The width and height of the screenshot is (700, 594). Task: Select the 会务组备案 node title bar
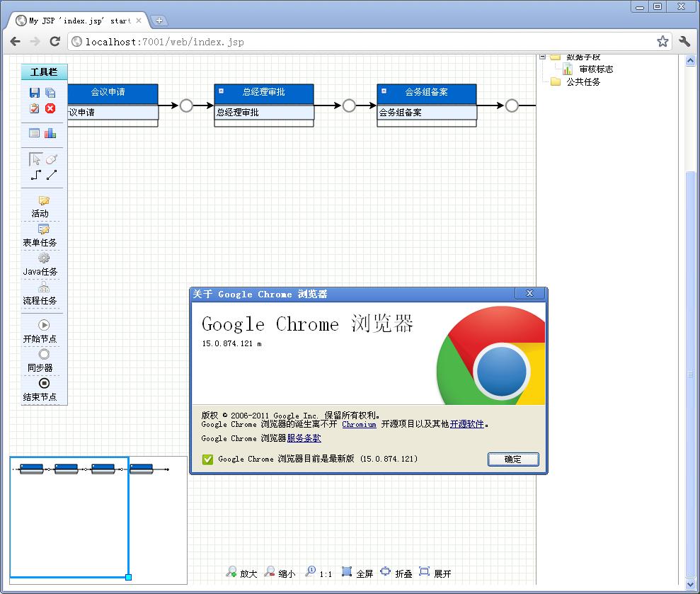[427, 94]
